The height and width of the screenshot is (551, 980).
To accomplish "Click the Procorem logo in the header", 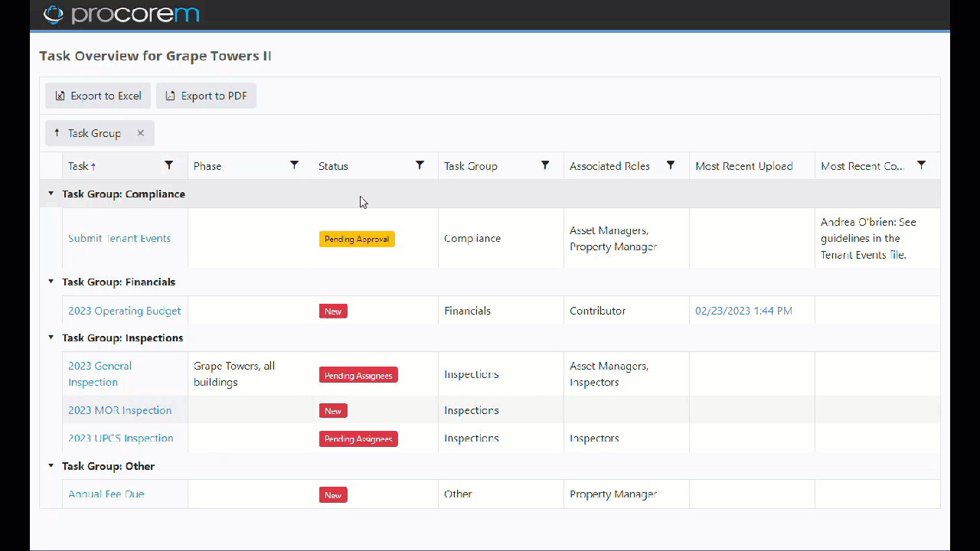I will pyautogui.click(x=121, y=14).
